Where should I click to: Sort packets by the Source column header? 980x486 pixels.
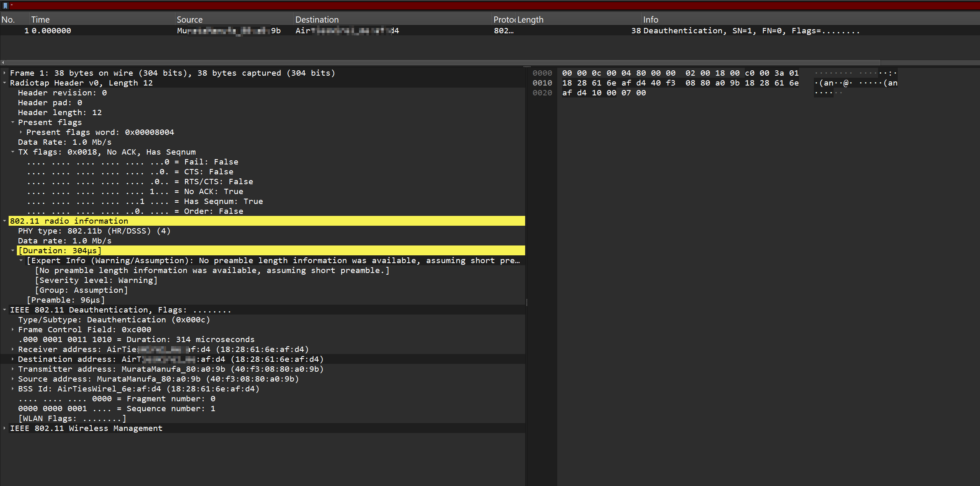tap(190, 20)
